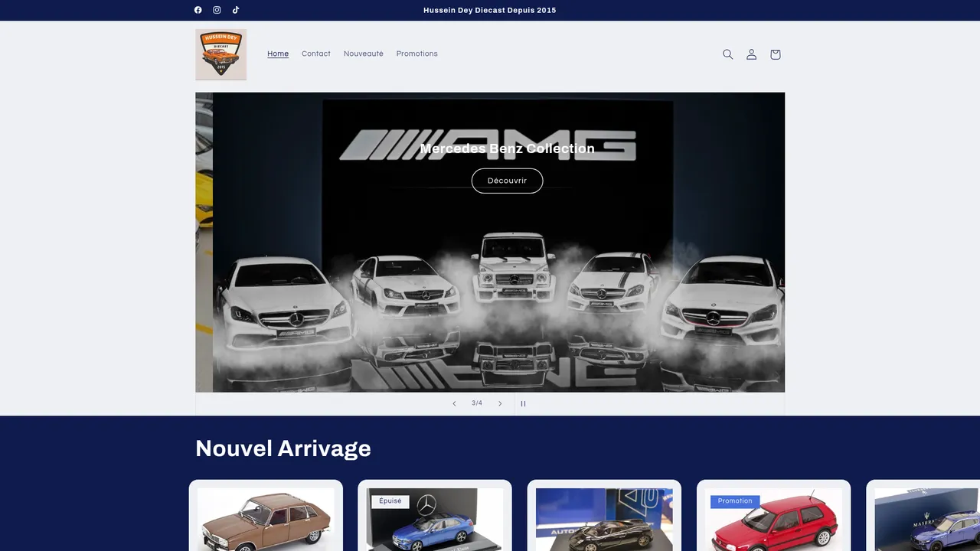Click the Hussein Dey Diecast Depuis 2015 announcement
This screenshot has width=980, height=551.
click(490, 10)
